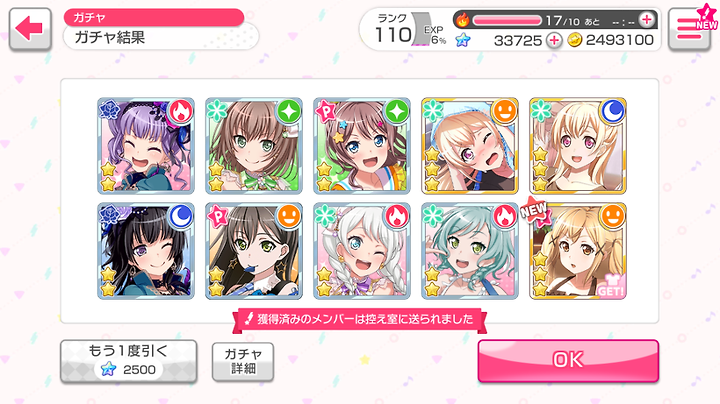The height and width of the screenshot is (404, 720).
Task: Tap the pink ribbon notice about 控え室
Action: click(x=360, y=320)
